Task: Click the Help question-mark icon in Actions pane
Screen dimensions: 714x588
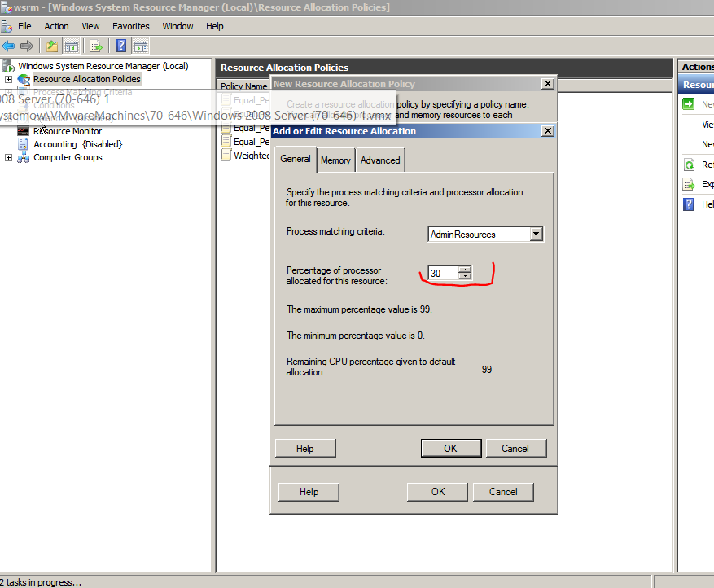Action: coord(689,204)
